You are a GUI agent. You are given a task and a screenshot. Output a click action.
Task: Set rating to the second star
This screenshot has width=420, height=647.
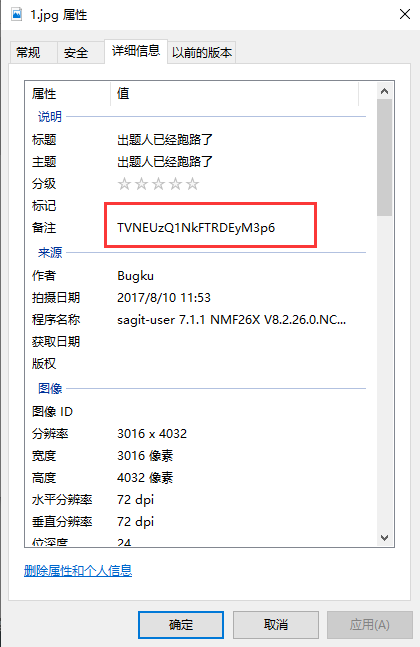click(x=142, y=184)
